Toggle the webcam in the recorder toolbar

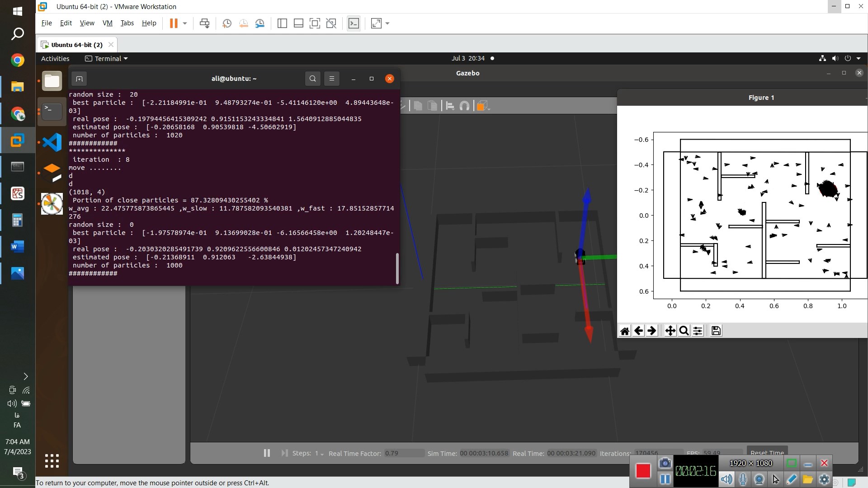(x=760, y=479)
